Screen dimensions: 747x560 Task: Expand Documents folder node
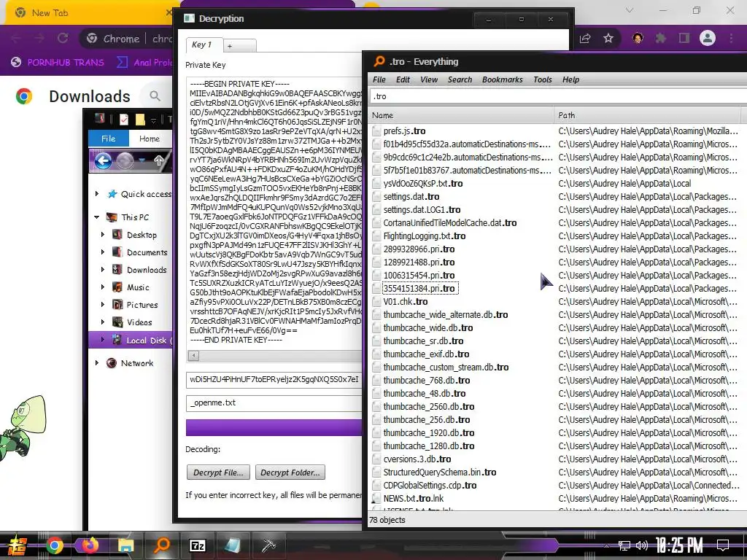tap(103, 252)
